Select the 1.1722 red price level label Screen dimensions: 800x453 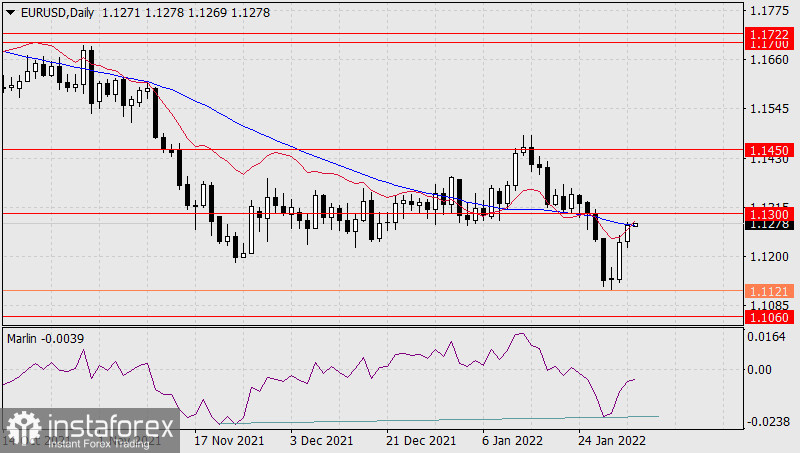770,34
